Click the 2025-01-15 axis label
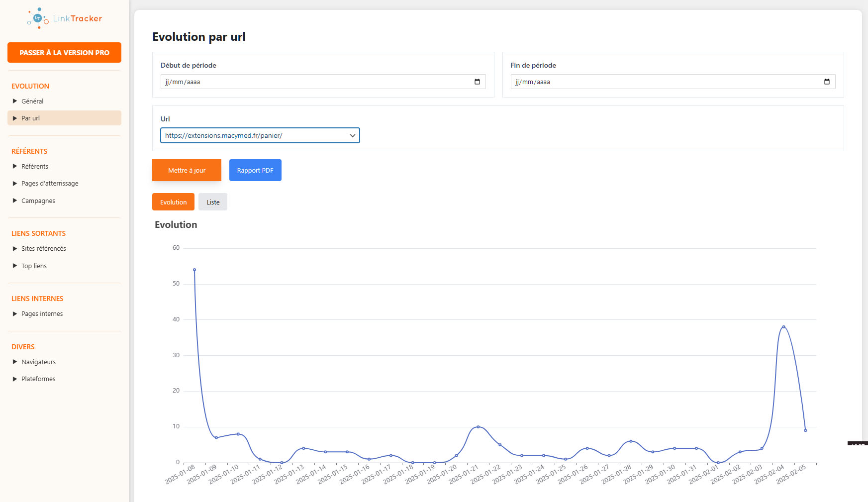868x502 pixels. (332, 474)
